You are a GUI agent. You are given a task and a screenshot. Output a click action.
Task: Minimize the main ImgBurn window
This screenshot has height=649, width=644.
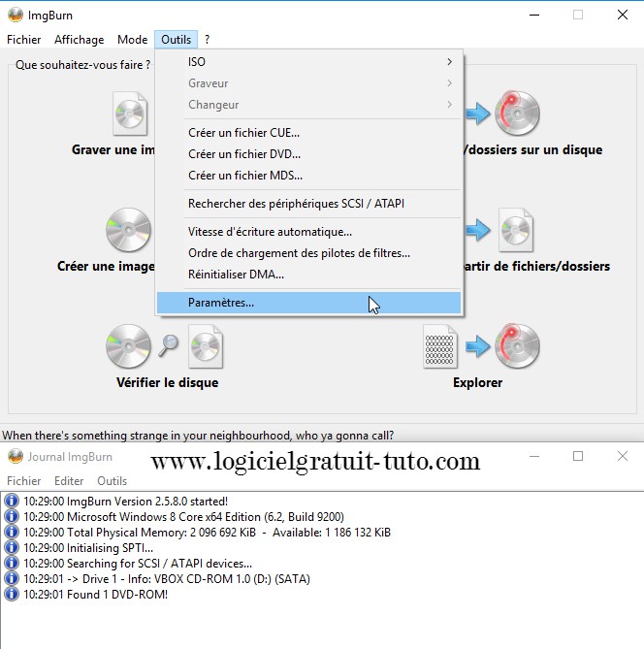click(534, 15)
